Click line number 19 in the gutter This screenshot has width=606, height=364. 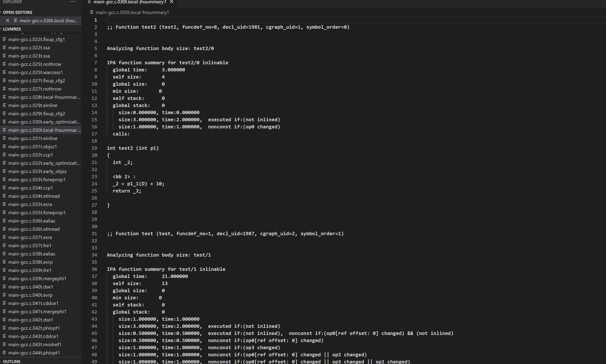(x=94, y=148)
